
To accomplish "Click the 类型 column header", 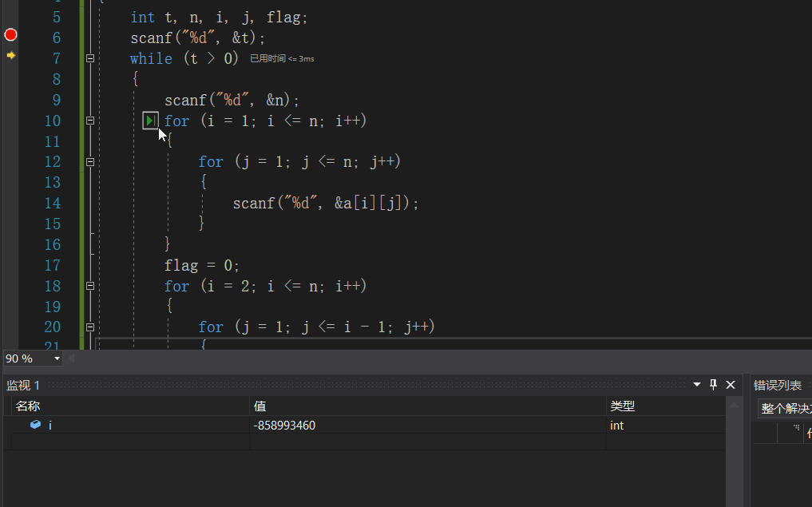I will [x=666, y=406].
